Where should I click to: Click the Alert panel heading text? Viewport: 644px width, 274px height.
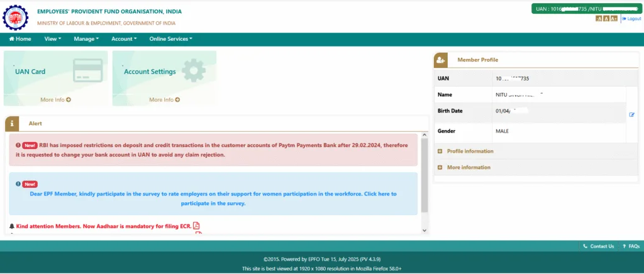35,123
